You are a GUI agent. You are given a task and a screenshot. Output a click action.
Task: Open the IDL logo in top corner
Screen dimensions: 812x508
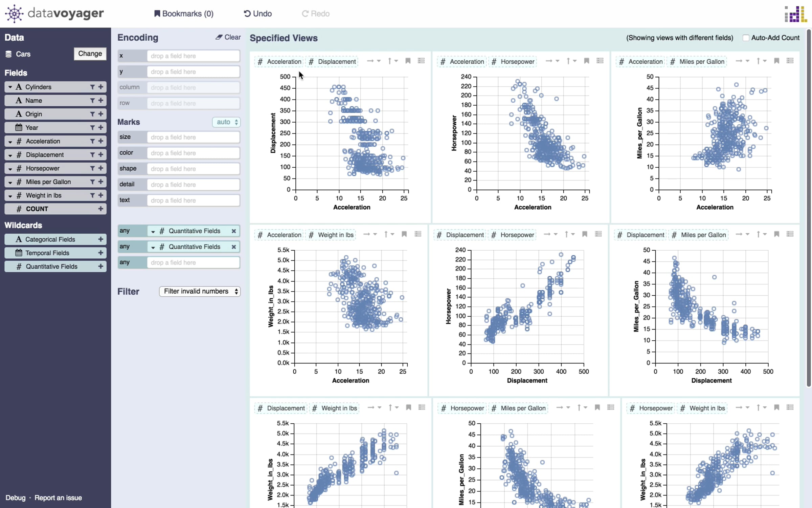pos(796,14)
